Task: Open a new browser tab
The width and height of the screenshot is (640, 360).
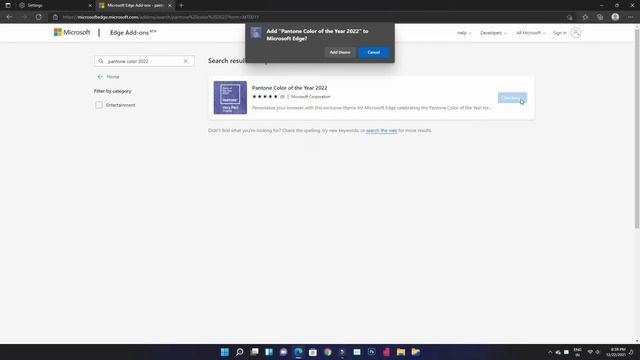Action: coord(181,5)
